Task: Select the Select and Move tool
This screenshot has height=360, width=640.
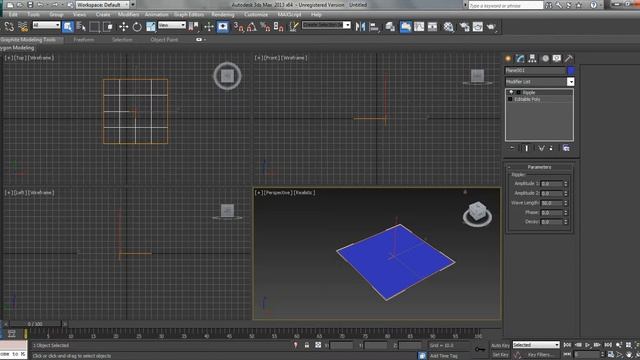Action: pyautogui.click(x=123, y=27)
